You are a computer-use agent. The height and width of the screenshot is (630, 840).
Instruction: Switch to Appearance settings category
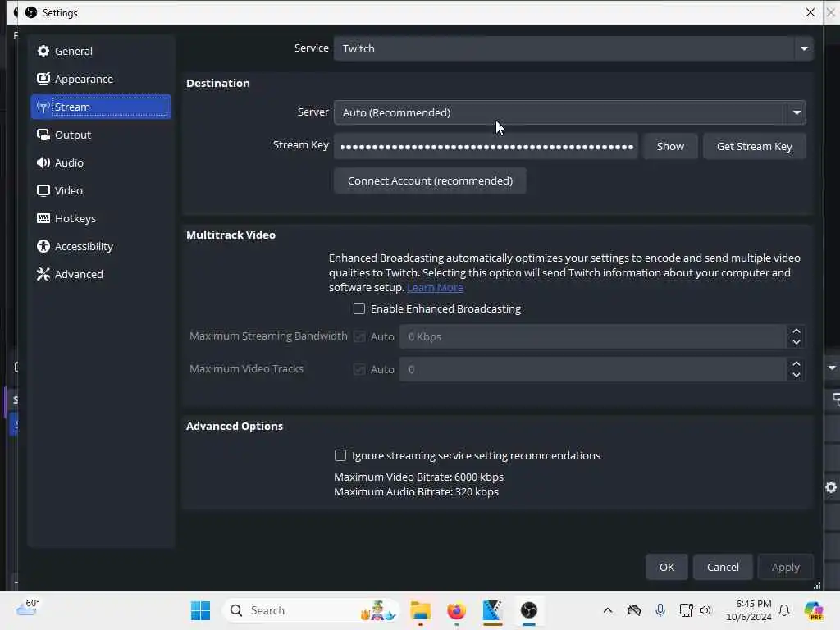coord(101,79)
